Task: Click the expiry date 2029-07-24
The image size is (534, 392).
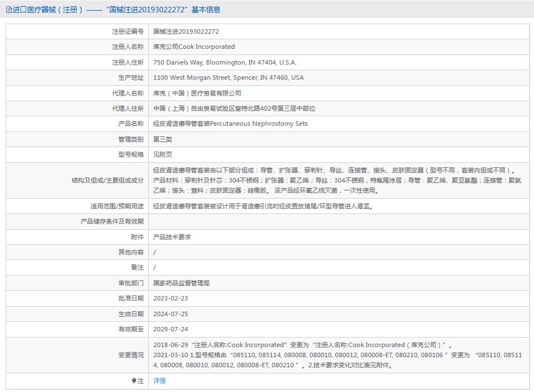Action: [x=171, y=329]
